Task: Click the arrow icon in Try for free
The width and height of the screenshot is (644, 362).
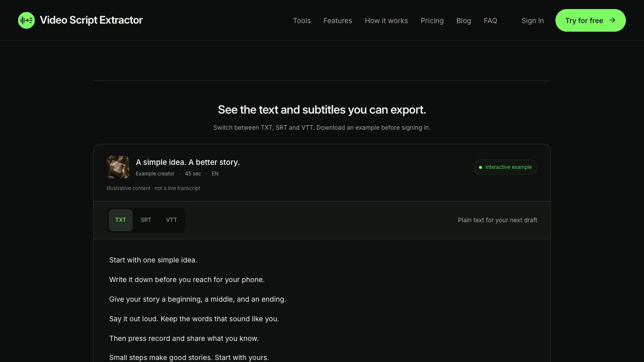Action: point(612,20)
